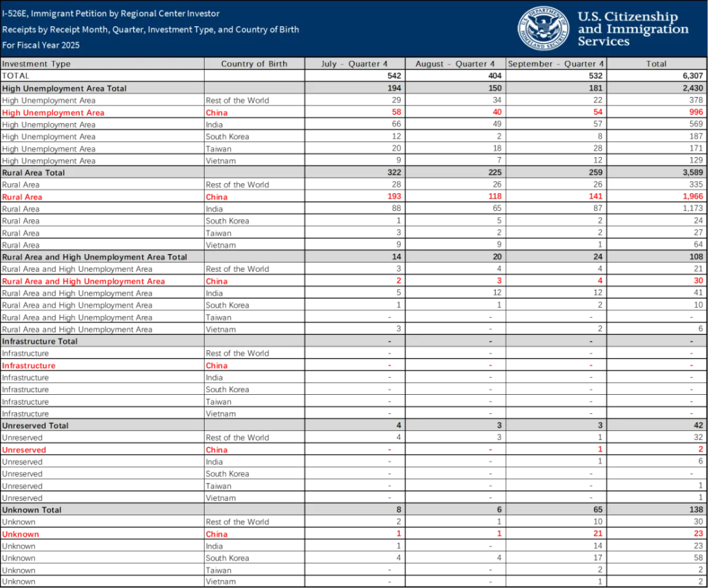Select the Infrastructure Total row label
This screenshot has height=588, width=708.
40,341
